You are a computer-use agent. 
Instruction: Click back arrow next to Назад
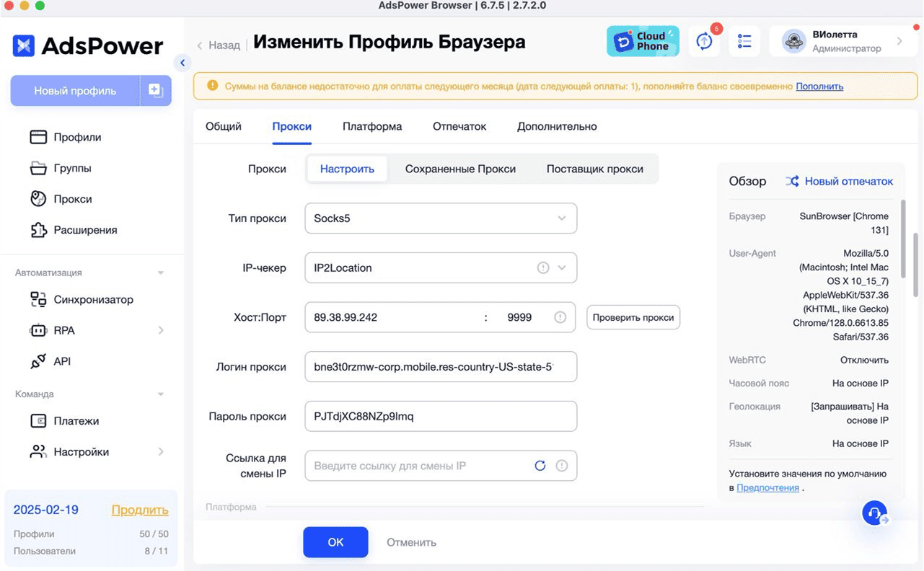point(200,45)
